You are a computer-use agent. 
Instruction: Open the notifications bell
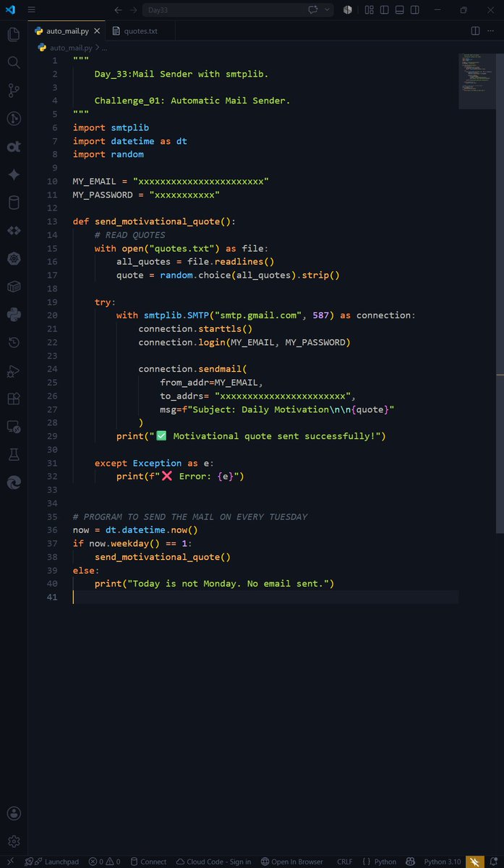(x=493, y=861)
